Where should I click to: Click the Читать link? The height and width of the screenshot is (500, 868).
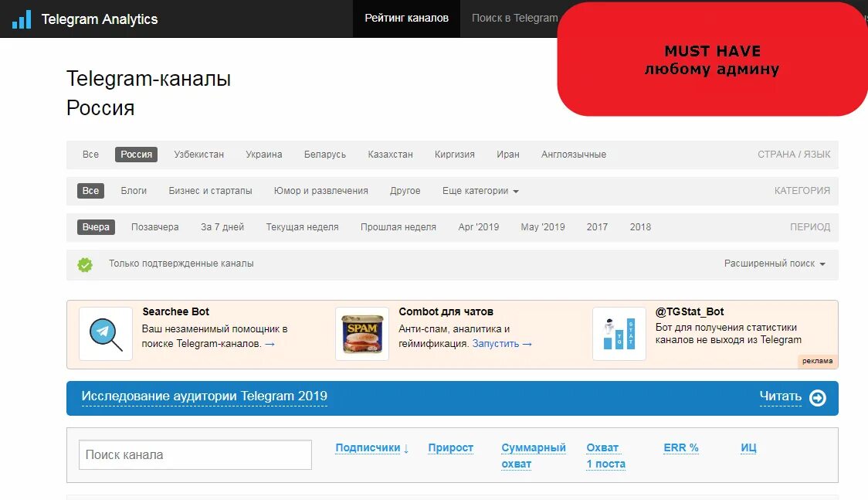click(780, 396)
